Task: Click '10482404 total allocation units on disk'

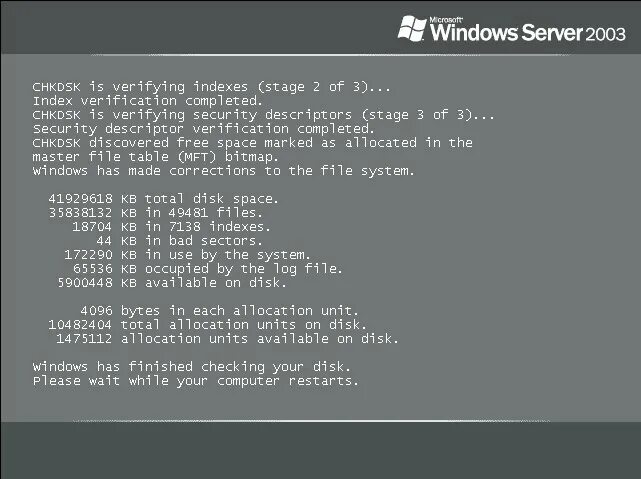Action: click(x=206, y=324)
